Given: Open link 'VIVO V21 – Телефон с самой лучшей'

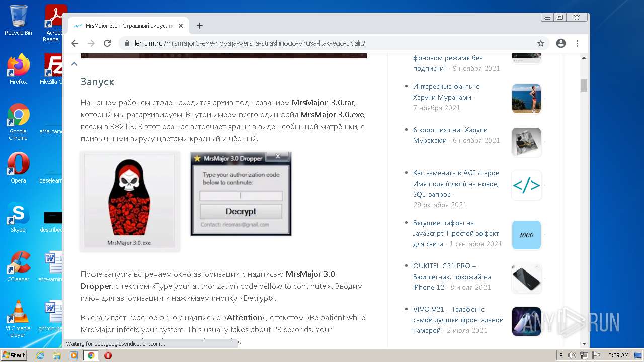Looking at the screenshot, I should coord(458,320).
